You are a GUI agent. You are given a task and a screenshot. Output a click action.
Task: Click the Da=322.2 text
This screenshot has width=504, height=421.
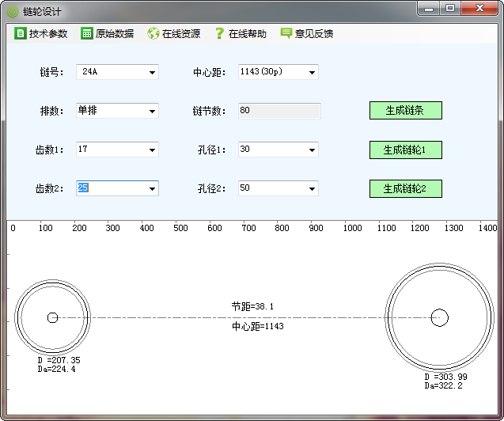444,385
